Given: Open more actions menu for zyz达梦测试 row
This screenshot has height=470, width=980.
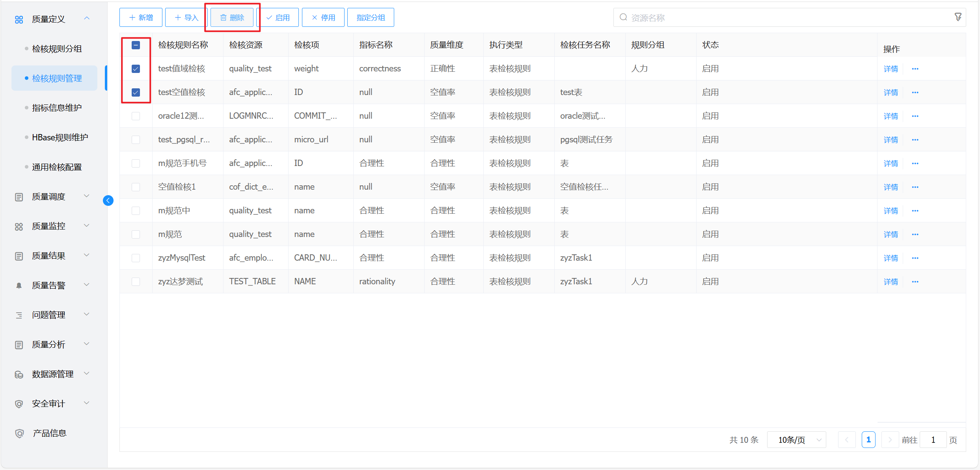Looking at the screenshot, I should (x=915, y=282).
